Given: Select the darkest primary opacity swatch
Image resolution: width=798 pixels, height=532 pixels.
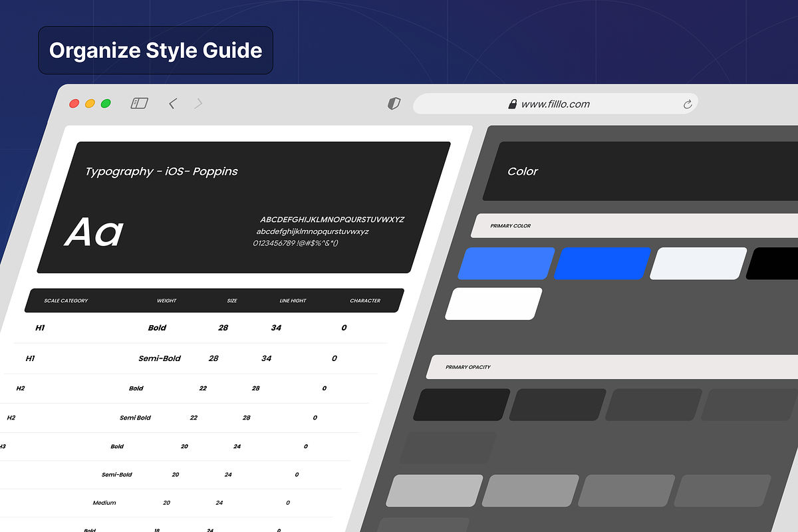Looking at the screenshot, I should tap(462, 405).
